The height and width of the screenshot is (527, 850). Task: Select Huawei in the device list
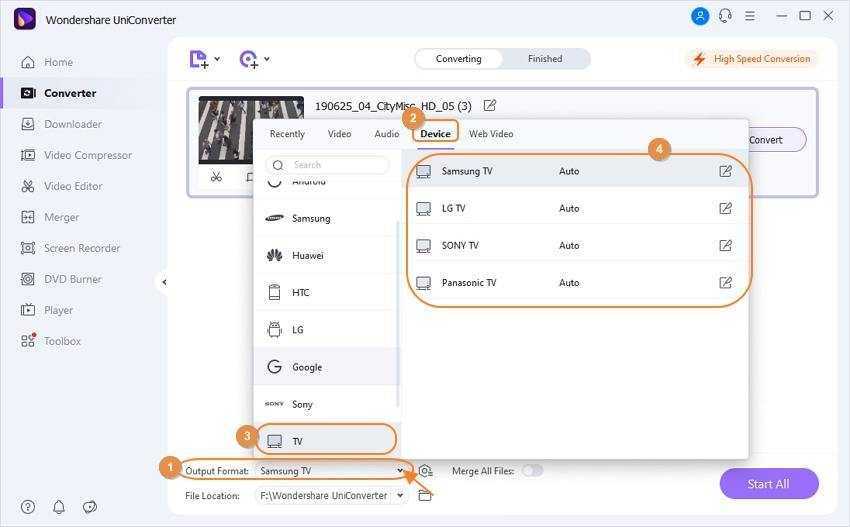(x=326, y=255)
